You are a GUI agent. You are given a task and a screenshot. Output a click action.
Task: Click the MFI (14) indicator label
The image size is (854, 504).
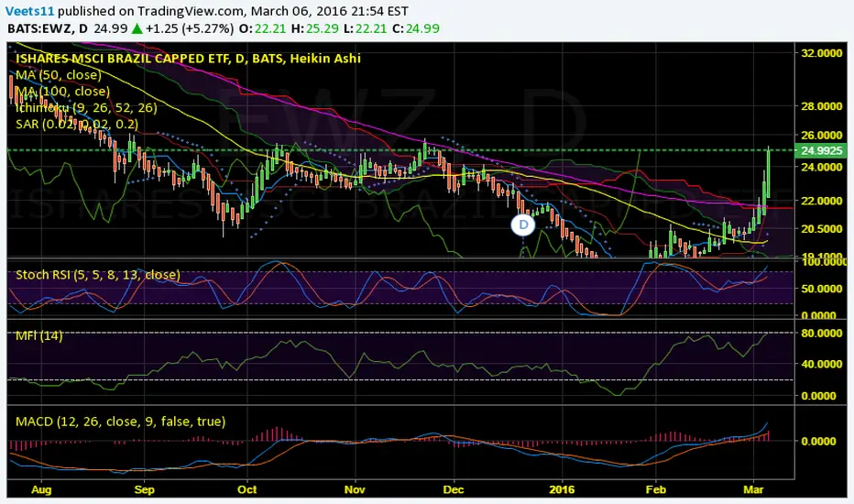[x=38, y=335]
